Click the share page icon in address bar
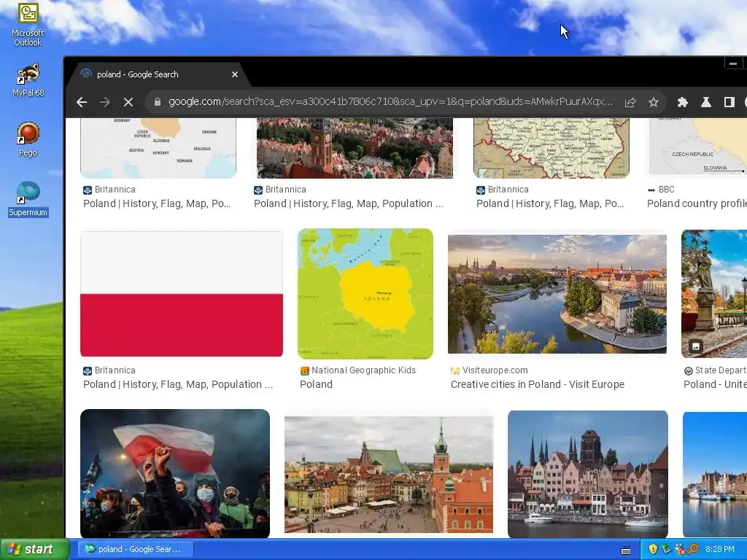 click(630, 102)
